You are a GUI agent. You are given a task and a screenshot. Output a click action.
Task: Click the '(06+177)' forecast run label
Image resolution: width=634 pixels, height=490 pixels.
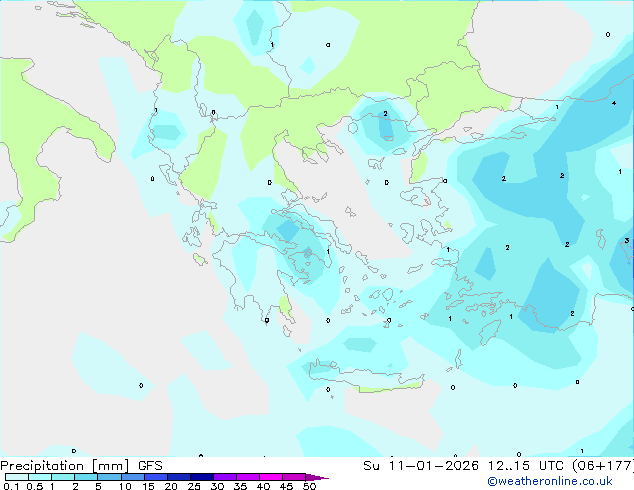(602, 466)
